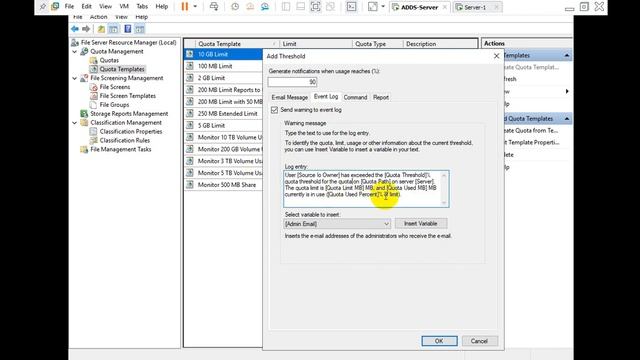Screen dimensions: 640x360
Task: Click the usage percentage threshold field
Action: click(x=292, y=82)
